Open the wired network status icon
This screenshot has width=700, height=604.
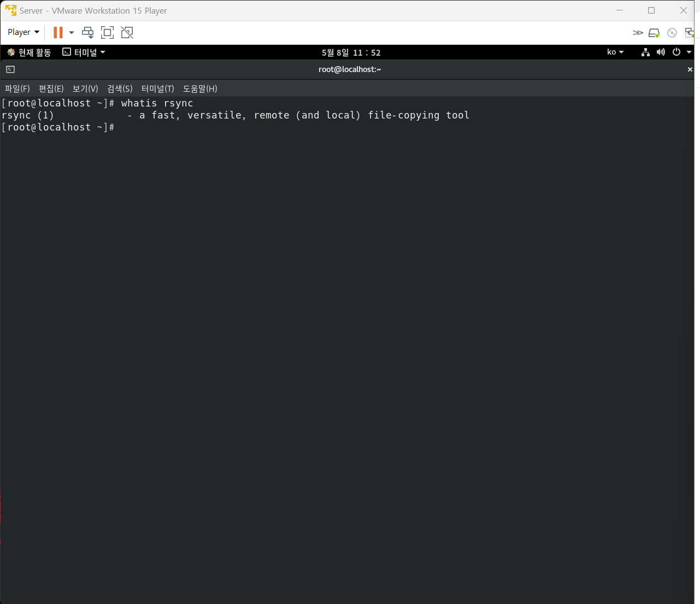point(645,52)
